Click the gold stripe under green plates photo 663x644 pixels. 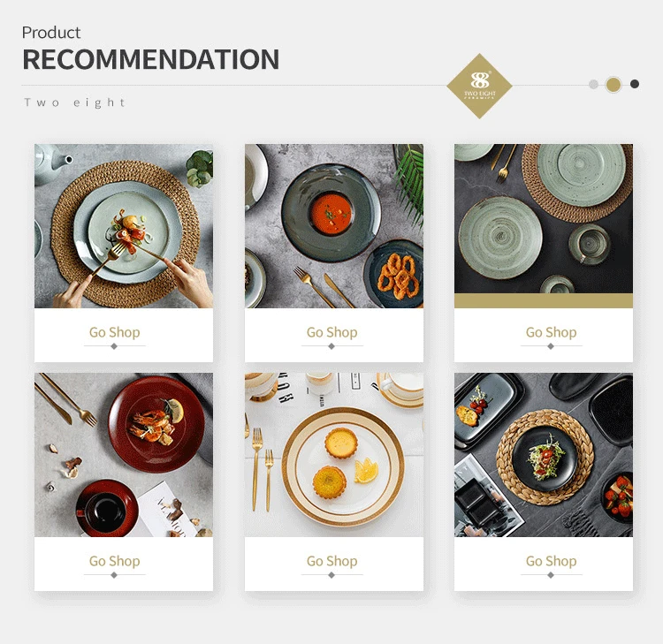click(544, 301)
